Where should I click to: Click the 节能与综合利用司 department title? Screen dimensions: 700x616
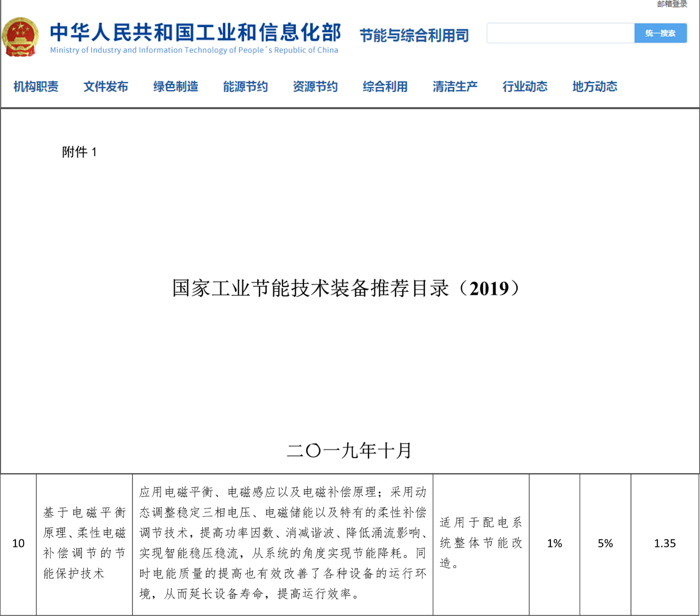coord(414,35)
